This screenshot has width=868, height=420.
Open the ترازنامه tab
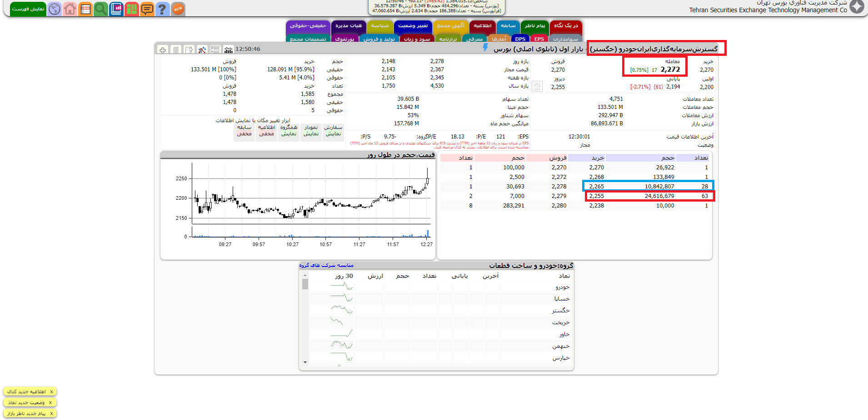448,39
